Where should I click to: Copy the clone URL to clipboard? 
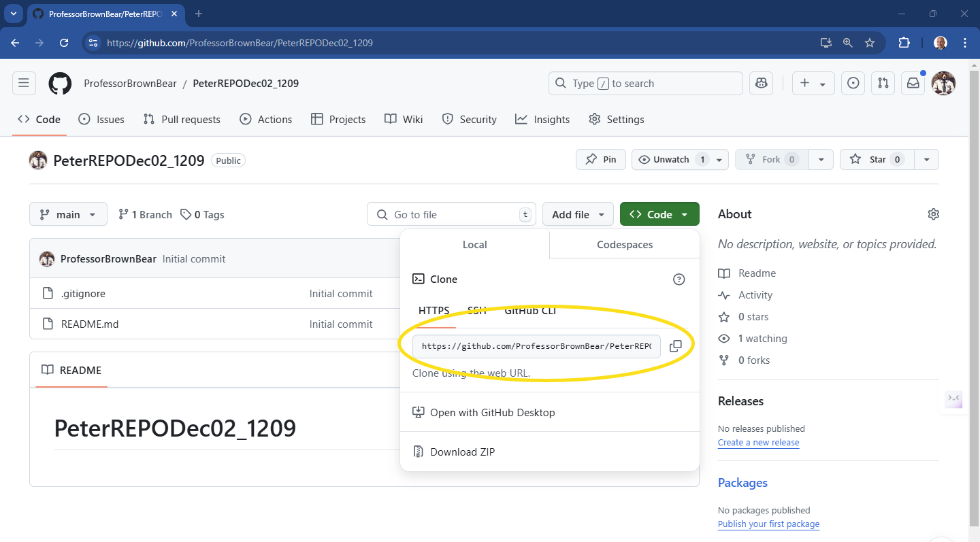675,346
